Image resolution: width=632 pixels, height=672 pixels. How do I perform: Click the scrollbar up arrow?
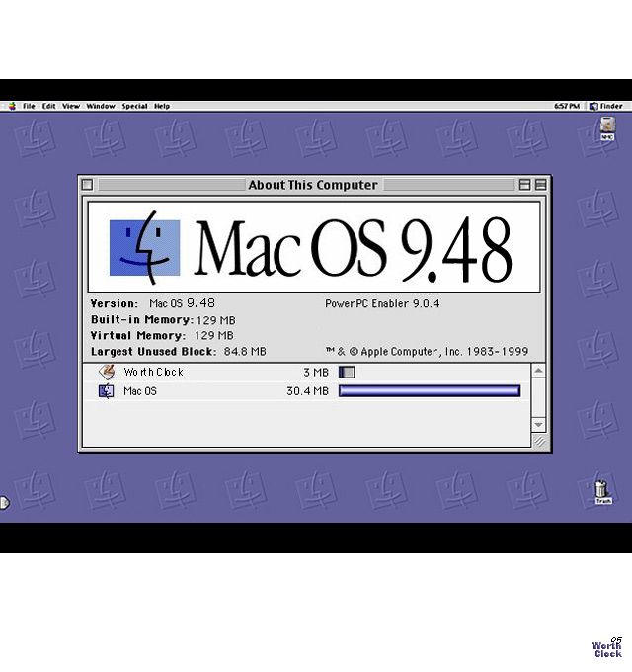click(x=538, y=371)
